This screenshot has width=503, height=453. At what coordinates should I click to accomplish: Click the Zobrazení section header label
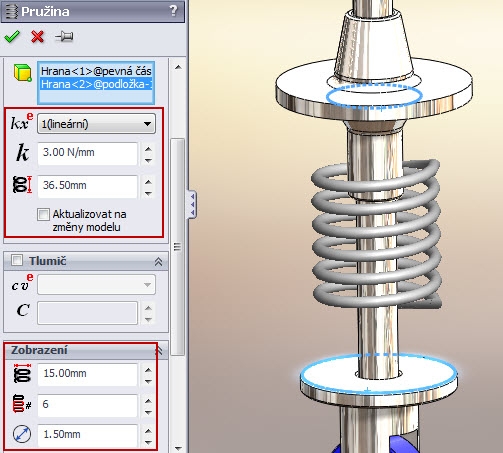point(39,350)
